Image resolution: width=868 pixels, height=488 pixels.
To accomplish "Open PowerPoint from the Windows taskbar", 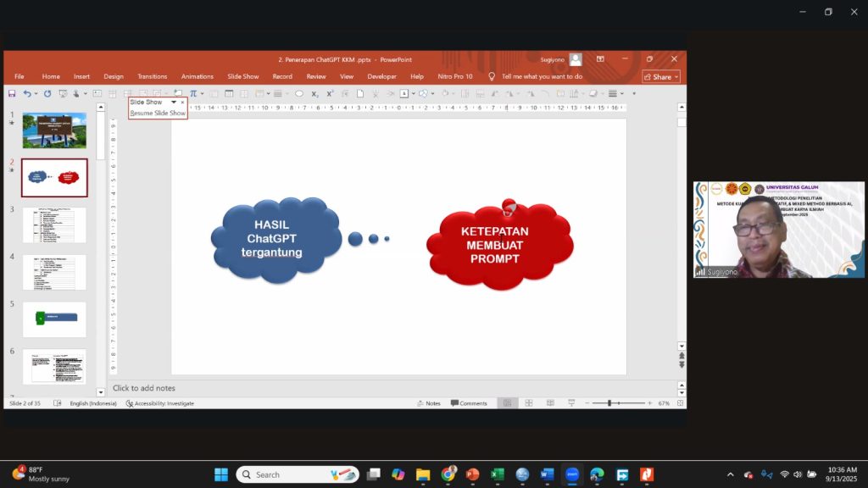I will click(x=472, y=474).
